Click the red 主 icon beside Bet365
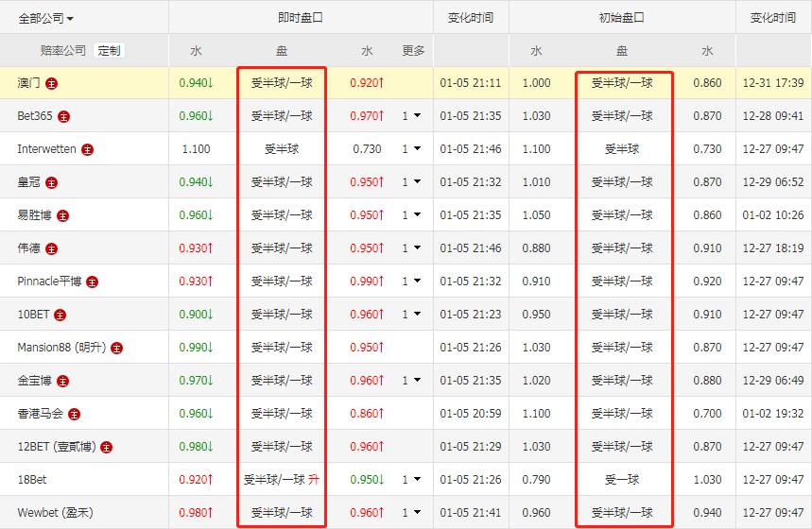812x529 pixels. [63, 116]
